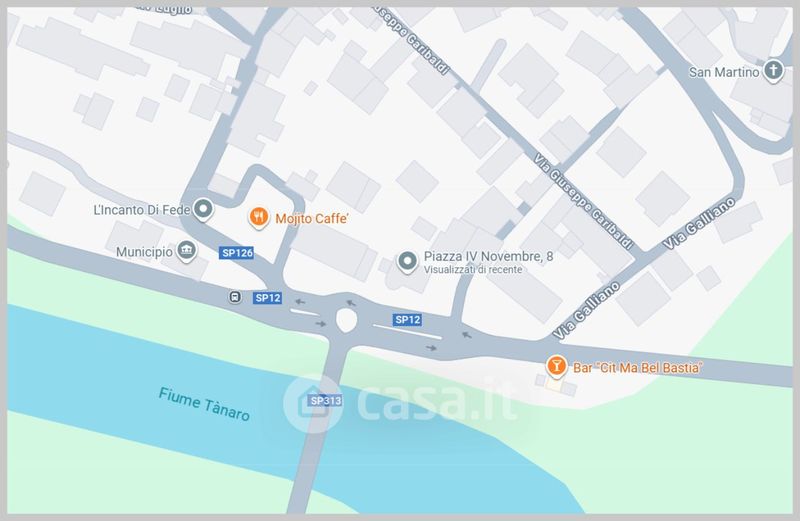The image size is (800, 521).
Task: Click the Piazza IV Novembre, 8 pin
Action: (407, 262)
